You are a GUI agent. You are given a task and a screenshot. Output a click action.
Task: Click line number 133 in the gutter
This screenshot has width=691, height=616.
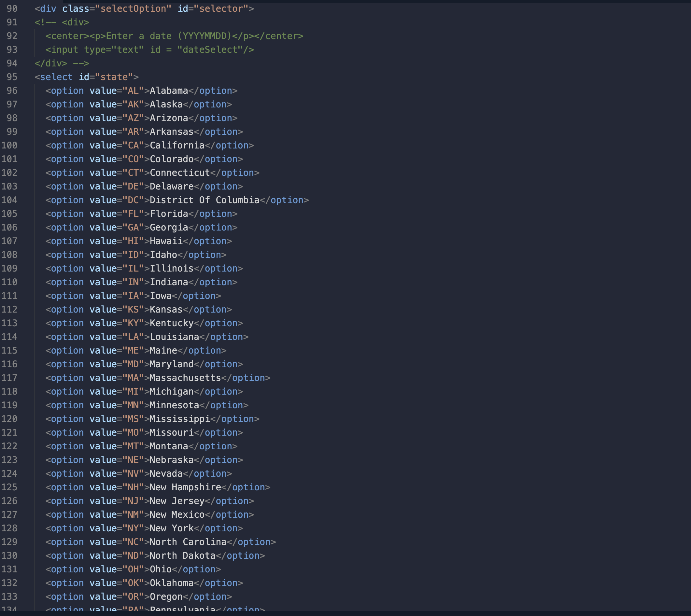[9, 596]
